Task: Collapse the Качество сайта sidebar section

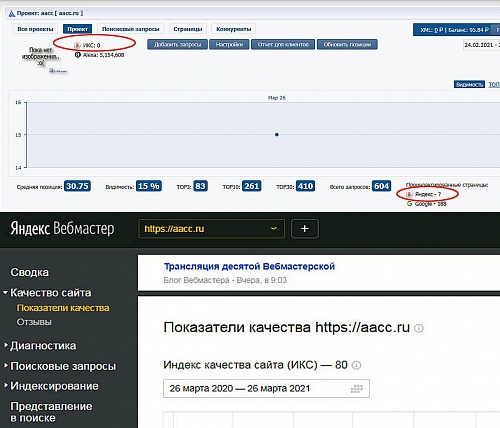Action: point(5,293)
